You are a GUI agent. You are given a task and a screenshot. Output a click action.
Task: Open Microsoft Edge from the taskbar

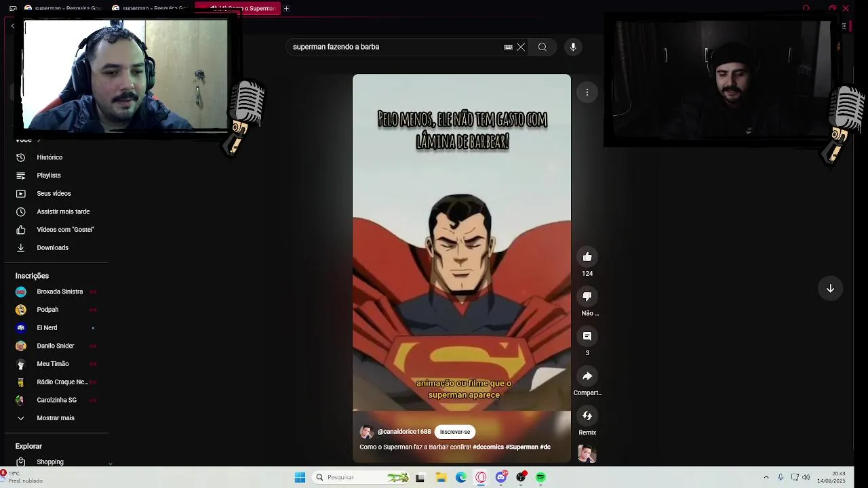(461, 477)
